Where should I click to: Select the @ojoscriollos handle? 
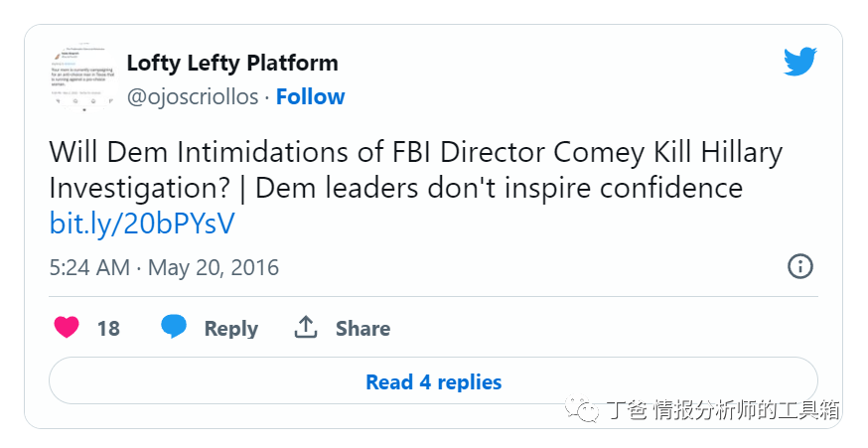[193, 96]
